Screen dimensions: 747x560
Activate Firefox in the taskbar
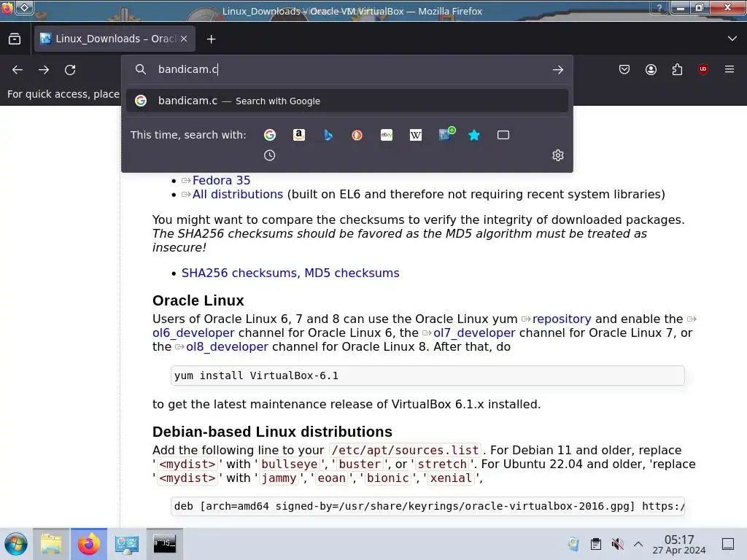click(x=88, y=544)
